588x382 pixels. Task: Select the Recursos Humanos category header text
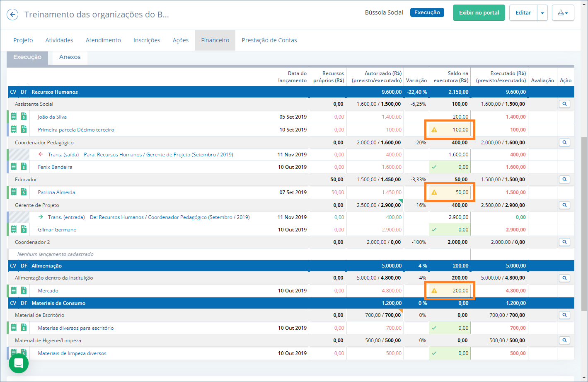(55, 92)
